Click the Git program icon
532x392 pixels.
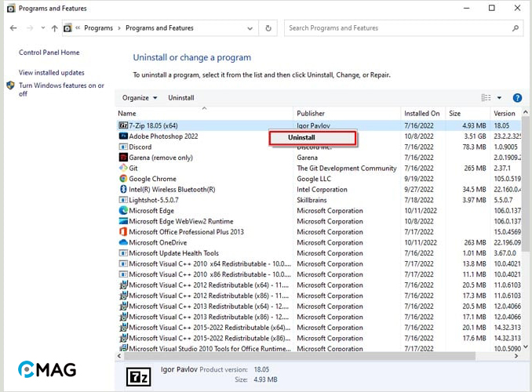coord(123,168)
